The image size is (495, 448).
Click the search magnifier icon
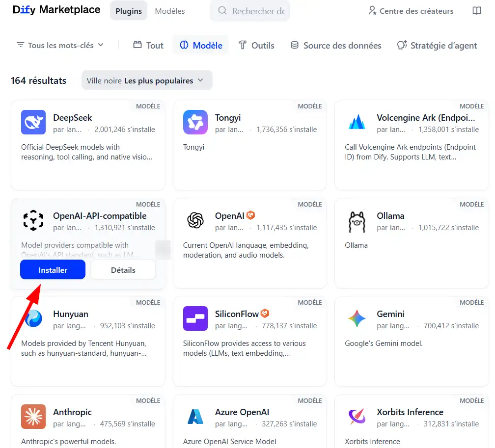[x=222, y=11]
